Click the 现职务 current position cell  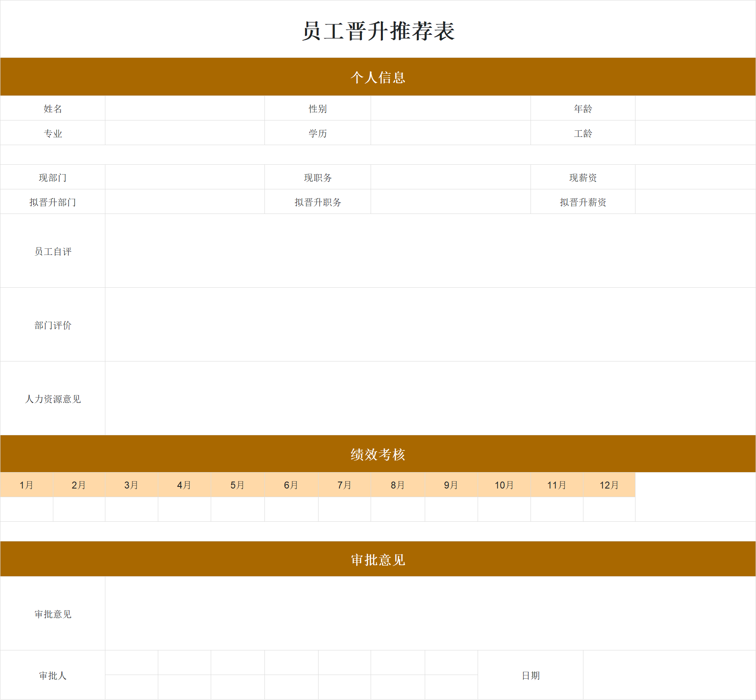pyautogui.click(x=450, y=177)
